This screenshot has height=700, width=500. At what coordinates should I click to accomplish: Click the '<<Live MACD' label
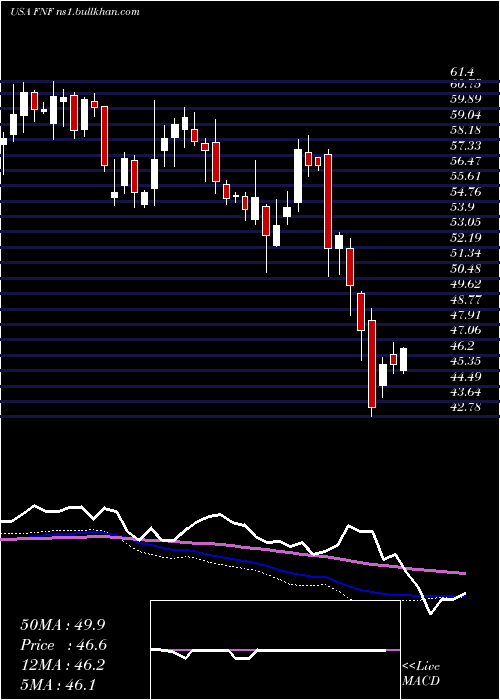point(421,673)
